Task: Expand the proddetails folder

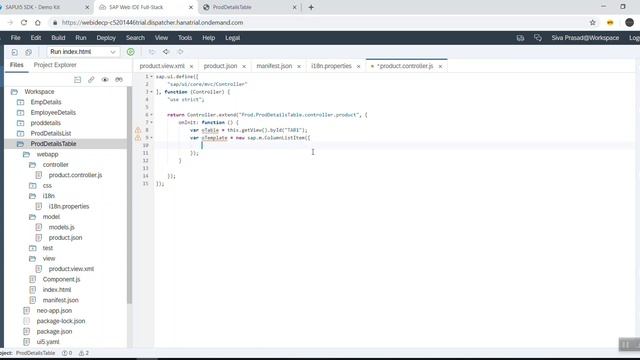Action: click(20, 123)
